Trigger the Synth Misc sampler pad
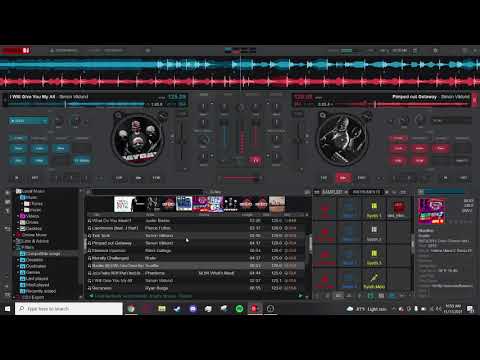480x360 pixels. click(374, 280)
